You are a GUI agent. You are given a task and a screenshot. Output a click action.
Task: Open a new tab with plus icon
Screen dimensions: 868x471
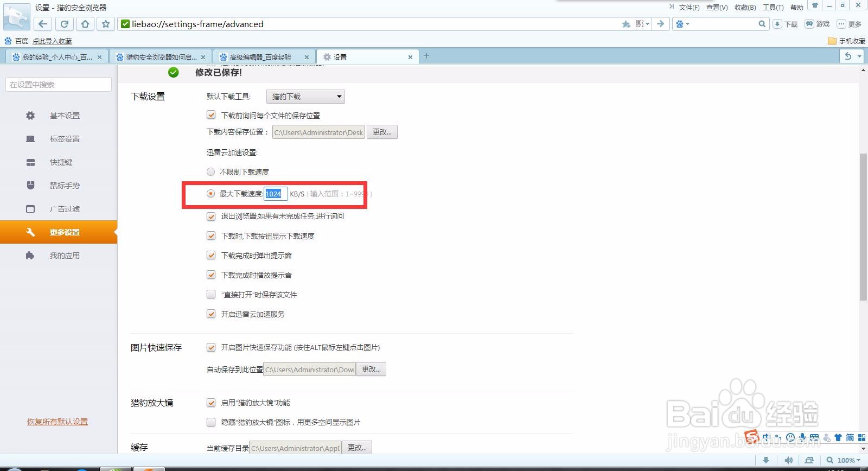pyautogui.click(x=426, y=56)
